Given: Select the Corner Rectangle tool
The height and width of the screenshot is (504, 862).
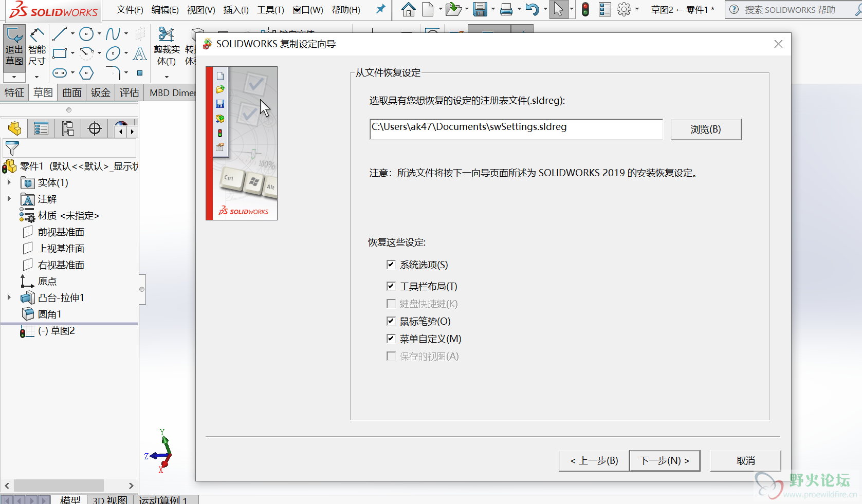Looking at the screenshot, I should tap(60, 53).
